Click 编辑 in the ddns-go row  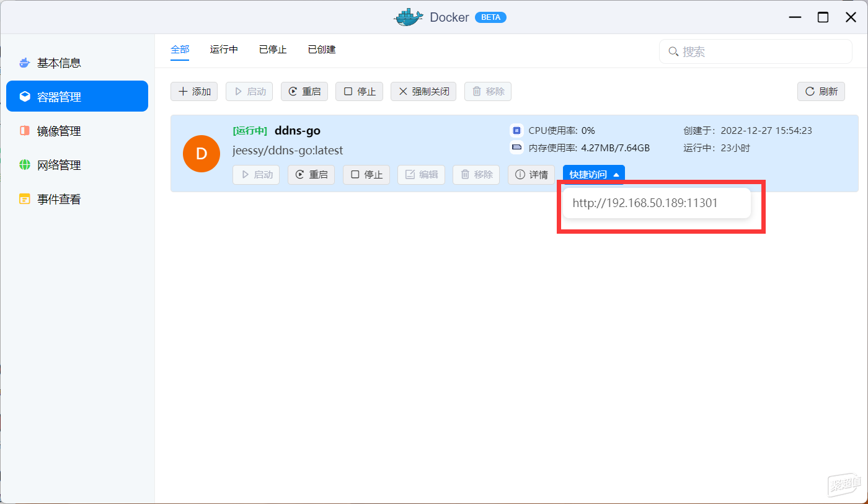[422, 175]
